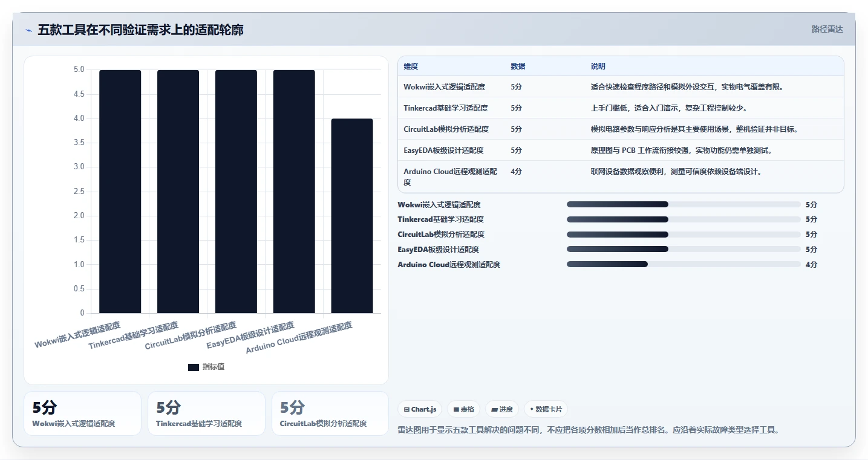Select table cell CircuitLab模拟分析适配度

[x=446, y=129]
